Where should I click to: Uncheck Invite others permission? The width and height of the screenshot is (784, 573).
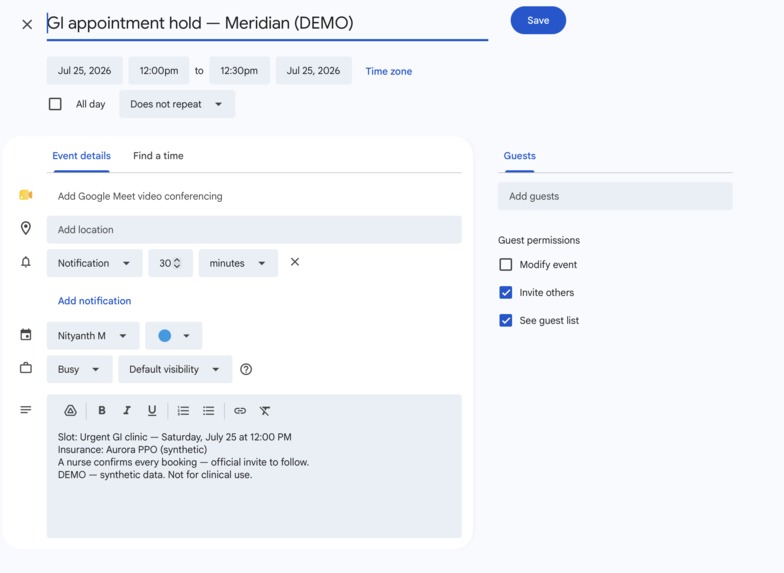point(506,292)
